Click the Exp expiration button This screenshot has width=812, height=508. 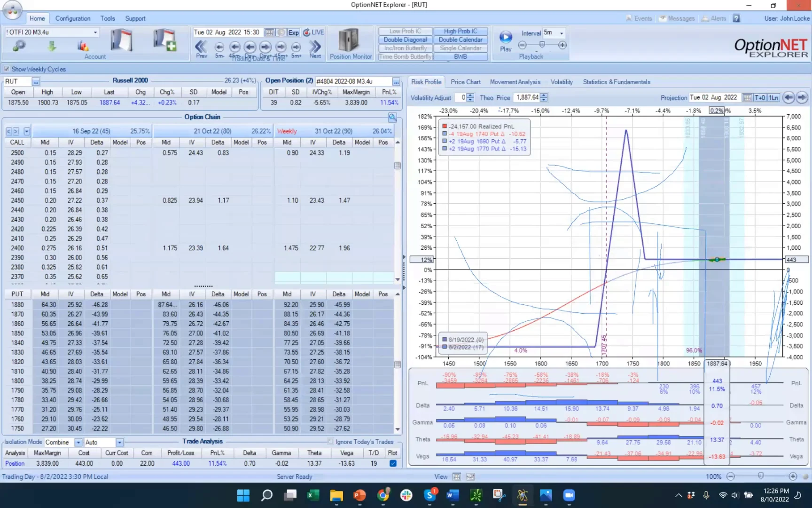[294, 32]
